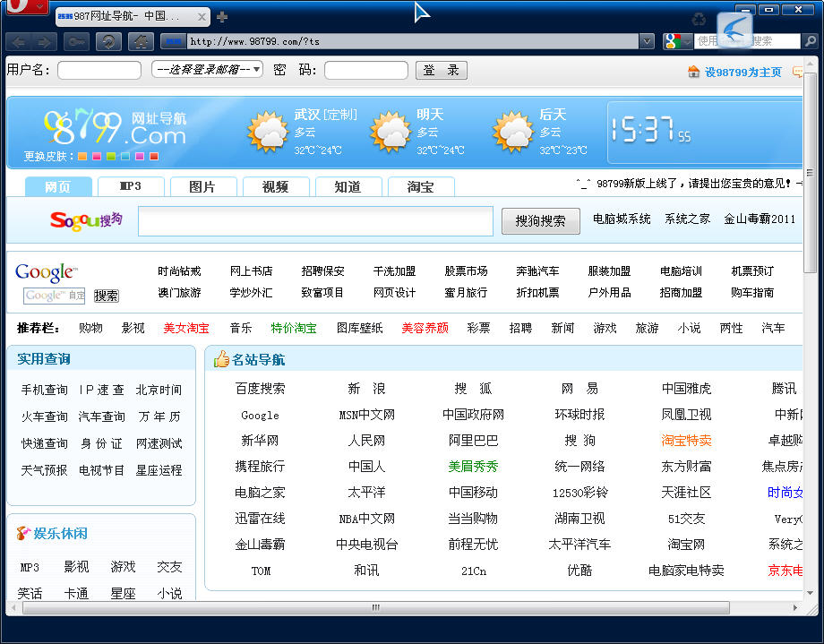Click the browser Back arrow button

(x=19, y=42)
